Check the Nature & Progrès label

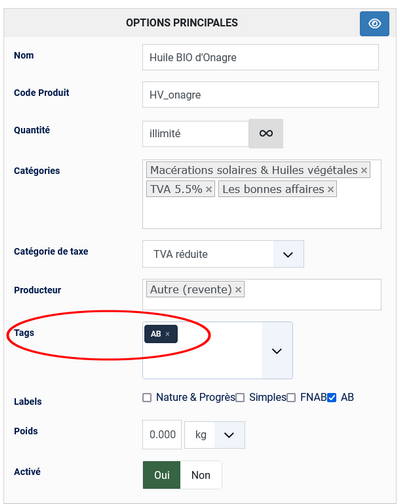click(147, 398)
